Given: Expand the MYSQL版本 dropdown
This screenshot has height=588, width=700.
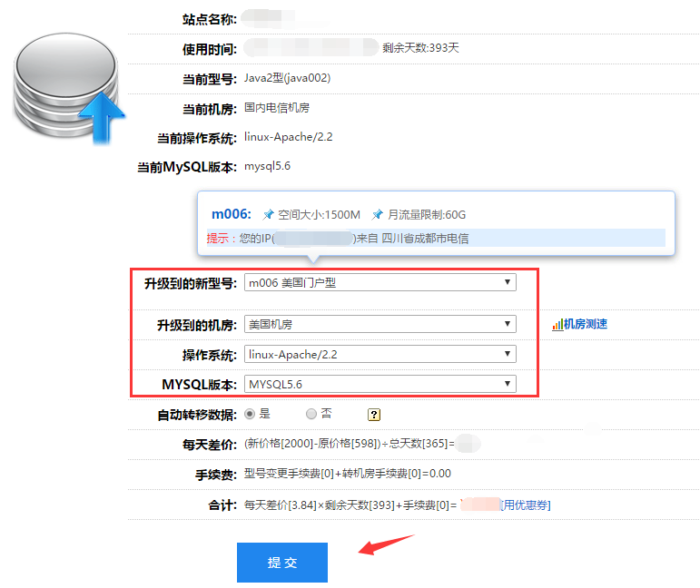Looking at the screenshot, I should pyautogui.click(x=380, y=384).
